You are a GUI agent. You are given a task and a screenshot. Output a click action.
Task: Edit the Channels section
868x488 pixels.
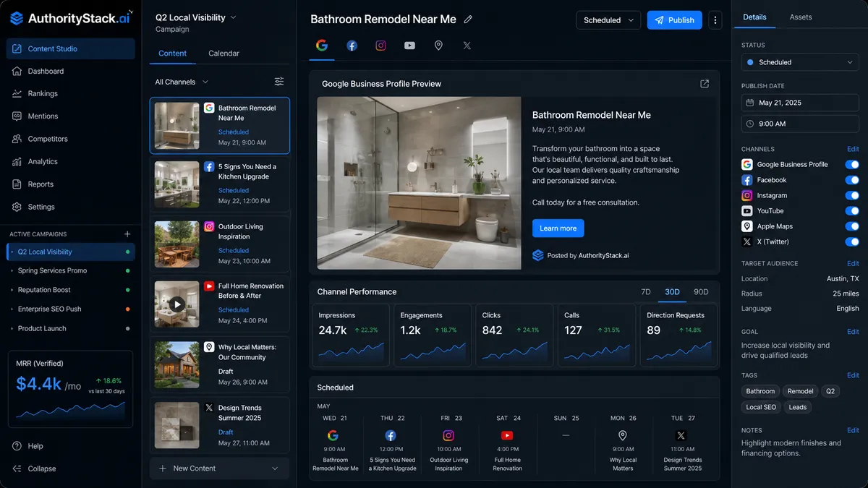pos(853,149)
